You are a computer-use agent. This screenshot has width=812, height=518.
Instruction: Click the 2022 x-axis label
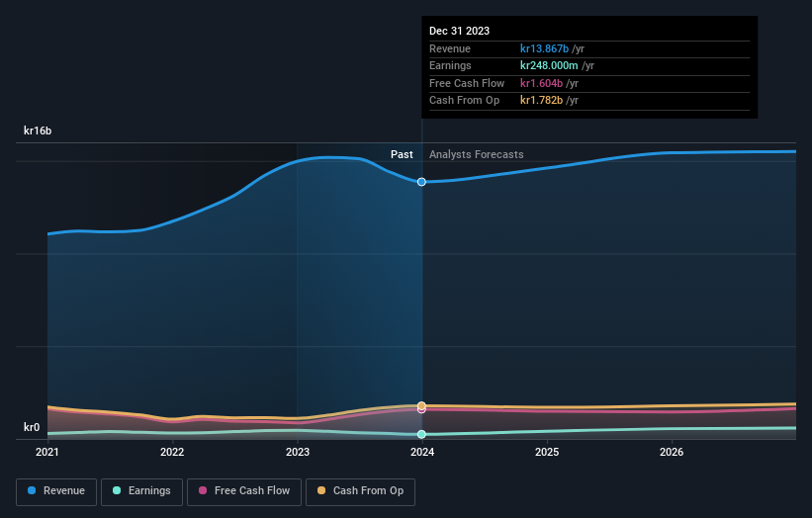(172, 452)
